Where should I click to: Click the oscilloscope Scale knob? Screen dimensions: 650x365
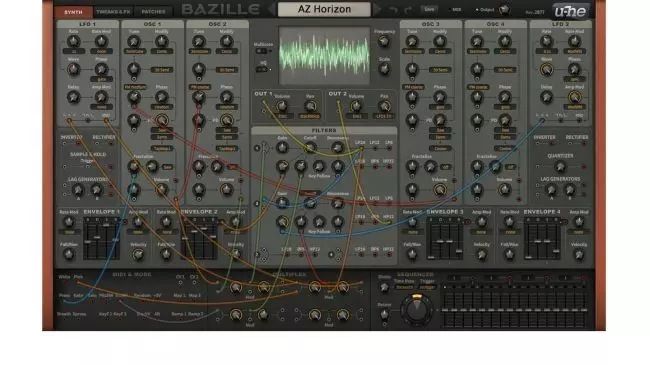click(384, 69)
